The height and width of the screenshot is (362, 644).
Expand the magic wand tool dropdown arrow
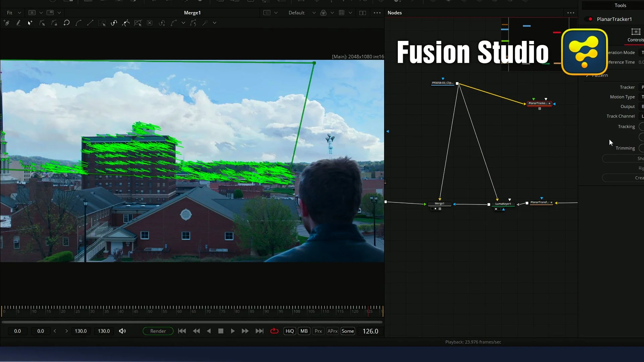click(x=215, y=23)
